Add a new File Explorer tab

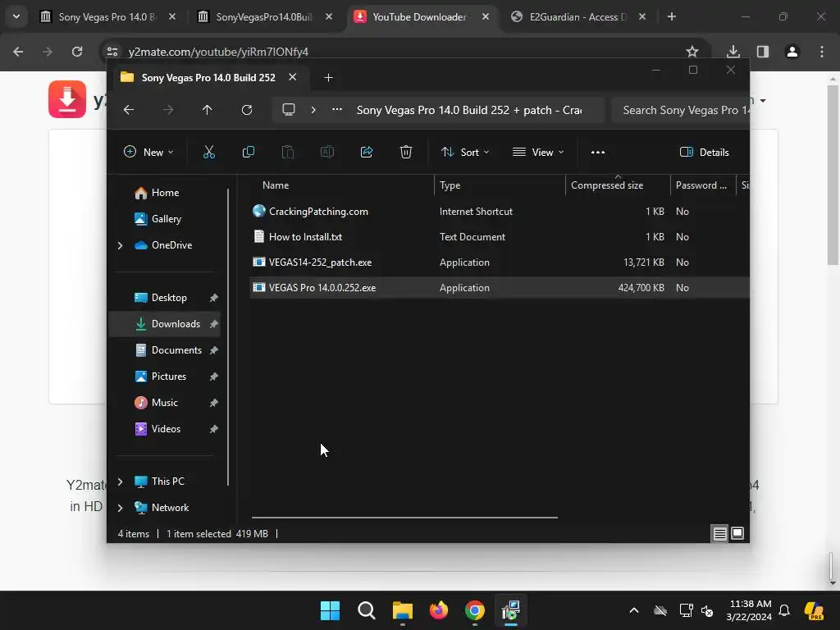pos(328,78)
